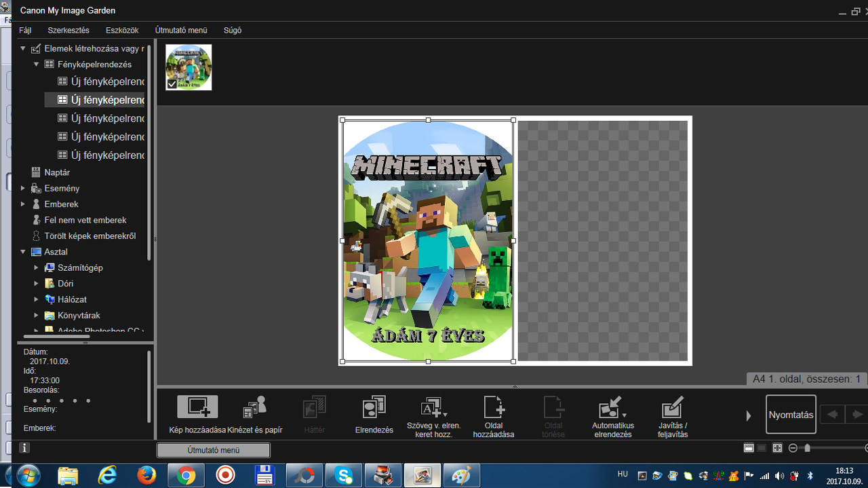This screenshot has height=488, width=868.
Task: Click the 'A4 1. oldal, összesen: 1' status
Action: 806,379
